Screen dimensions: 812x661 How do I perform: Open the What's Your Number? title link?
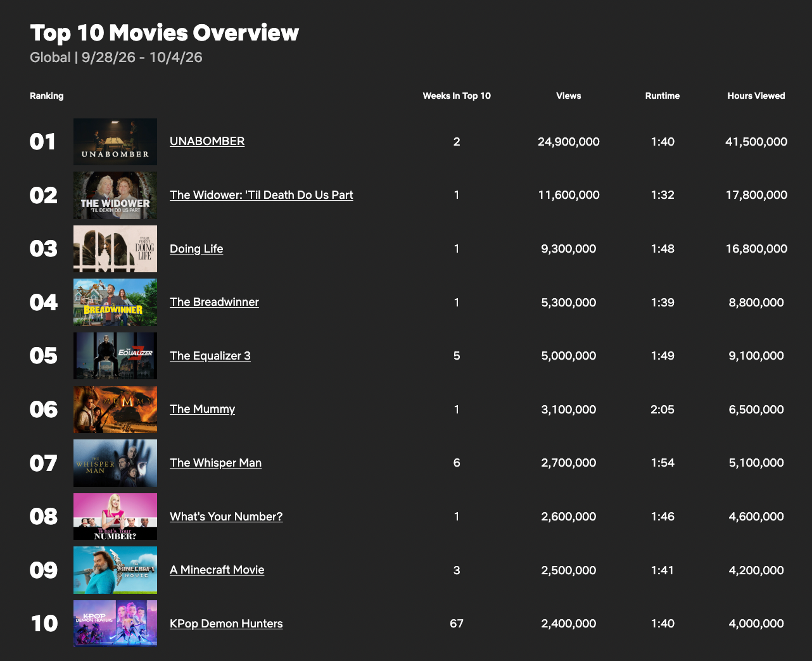pyautogui.click(x=226, y=517)
